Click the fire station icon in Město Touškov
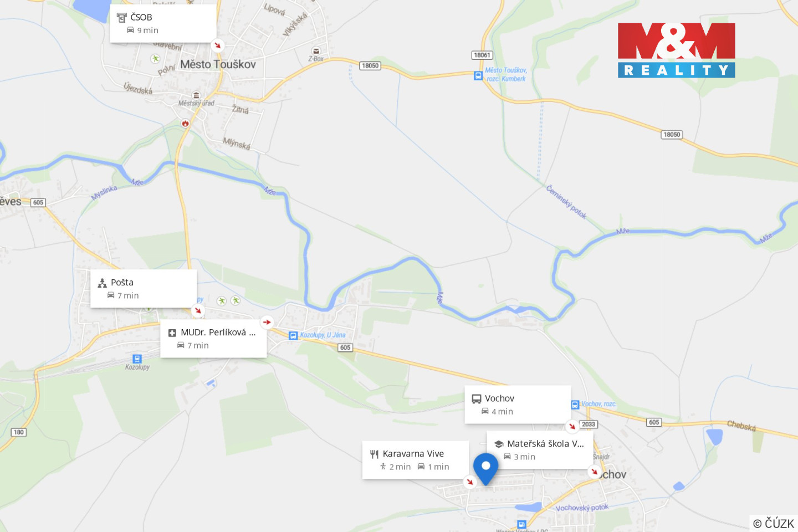The width and height of the screenshot is (798, 532). (x=186, y=123)
